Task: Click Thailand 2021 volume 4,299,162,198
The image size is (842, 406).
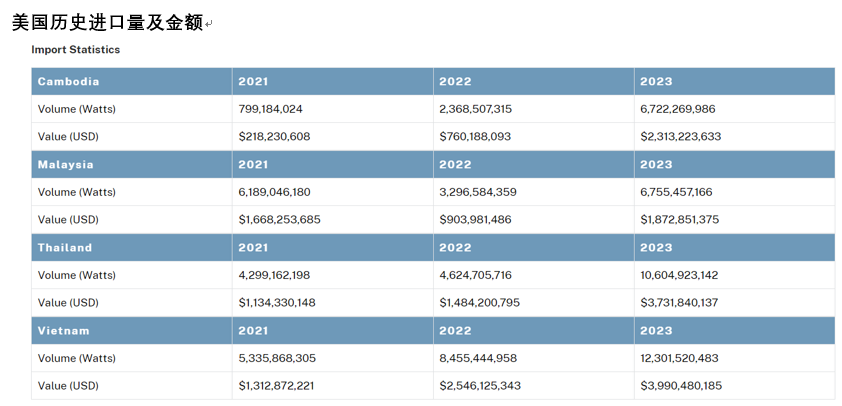Action: [274, 275]
